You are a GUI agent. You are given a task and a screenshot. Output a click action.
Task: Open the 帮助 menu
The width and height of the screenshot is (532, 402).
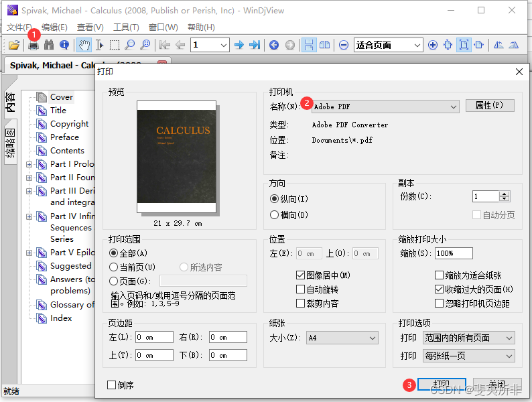[x=201, y=27]
